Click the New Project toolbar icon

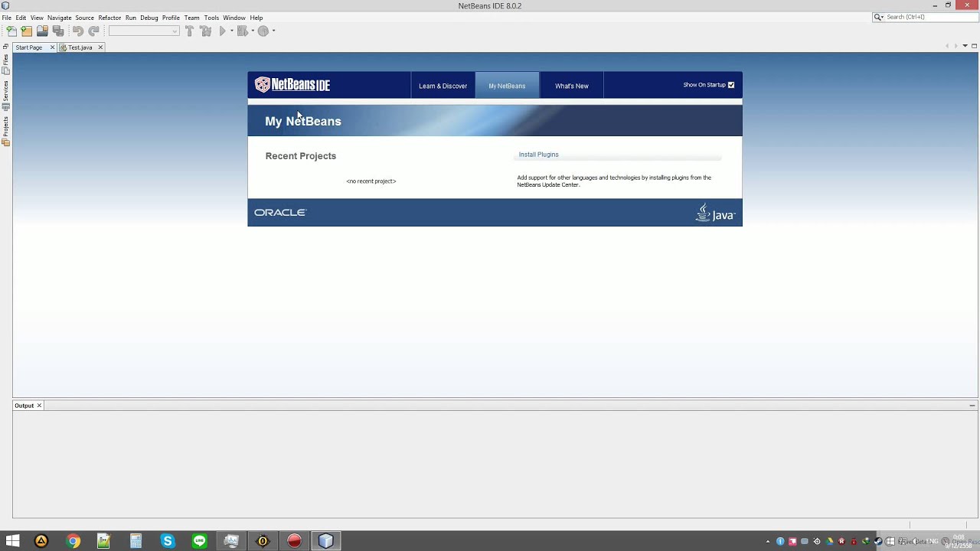(x=27, y=31)
